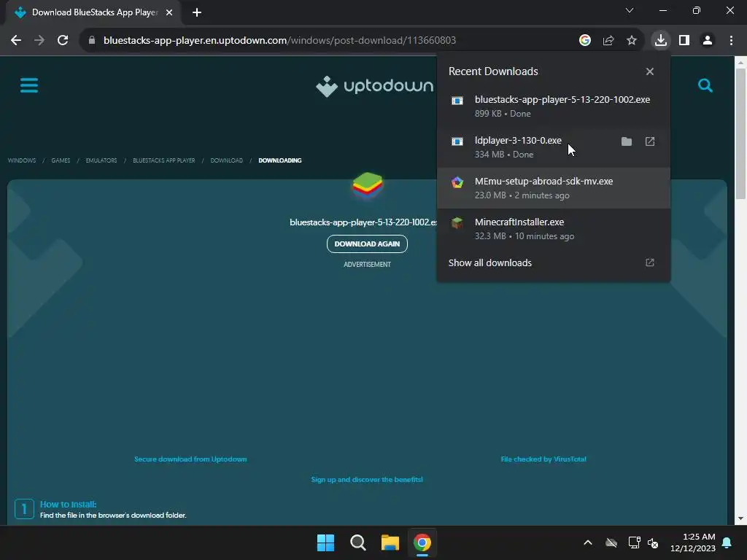The width and height of the screenshot is (747, 560).
Task: Click the Uptodown search magnifier icon
Action: coord(705,86)
